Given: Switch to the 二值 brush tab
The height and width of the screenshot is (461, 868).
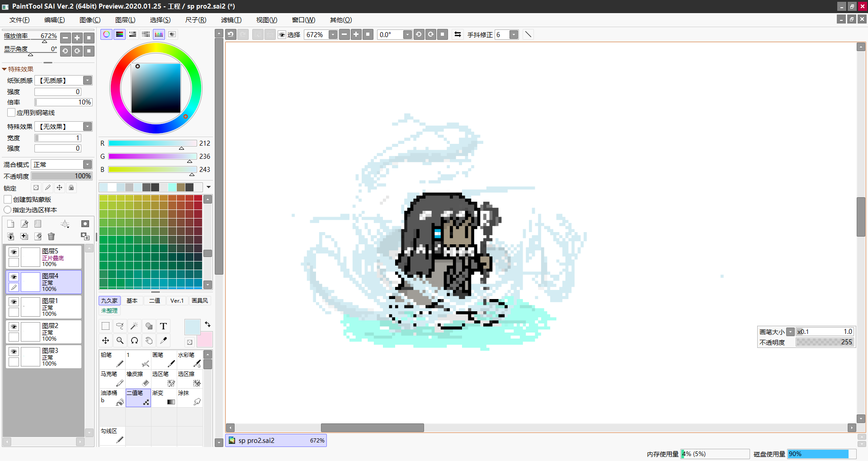Looking at the screenshot, I should coord(155,301).
